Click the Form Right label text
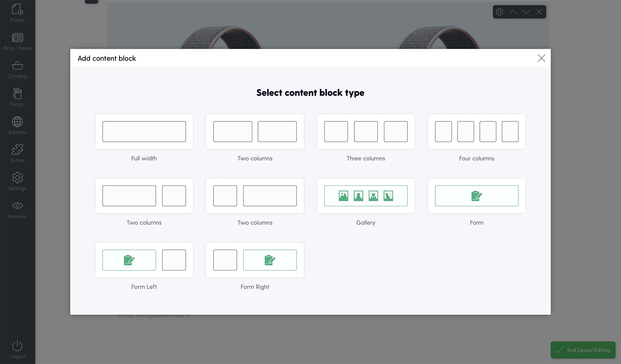 255,287
